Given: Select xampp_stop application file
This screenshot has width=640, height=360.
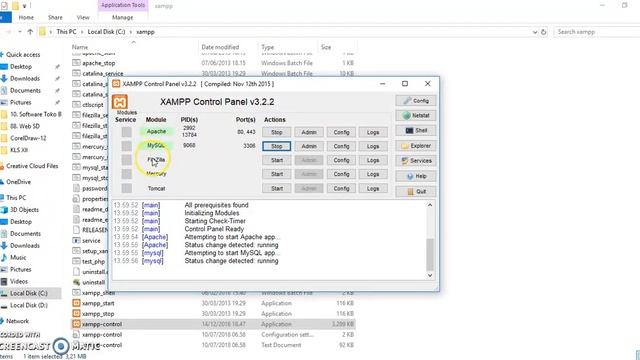Looking at the screenshot, I should 98,313.
